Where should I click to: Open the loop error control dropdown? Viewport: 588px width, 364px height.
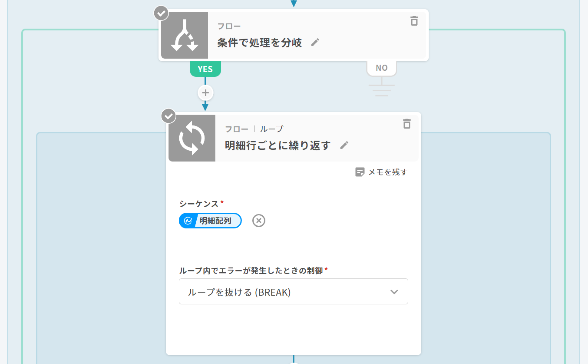coord(293,291)
